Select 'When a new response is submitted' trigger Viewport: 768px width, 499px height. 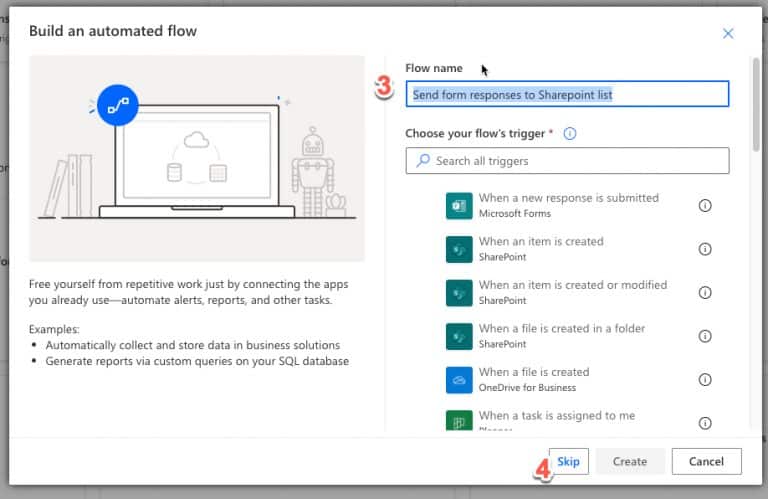pyautogui.click(x=568, y=198)
